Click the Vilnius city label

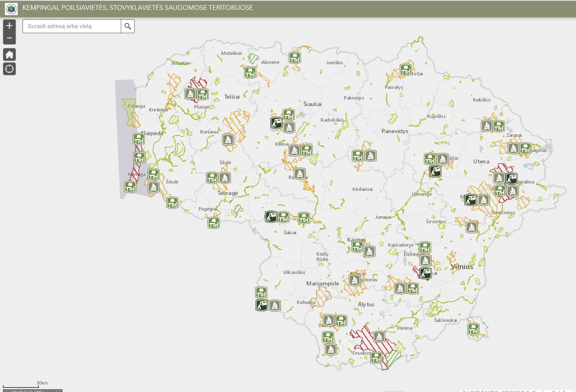coord(462,267)
